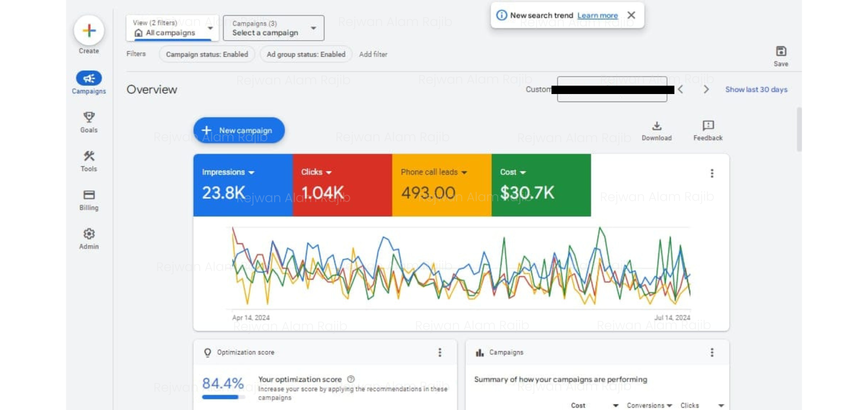Open Learn more about new search trend
Screen dimensions: 868x410
coord(597,16)
